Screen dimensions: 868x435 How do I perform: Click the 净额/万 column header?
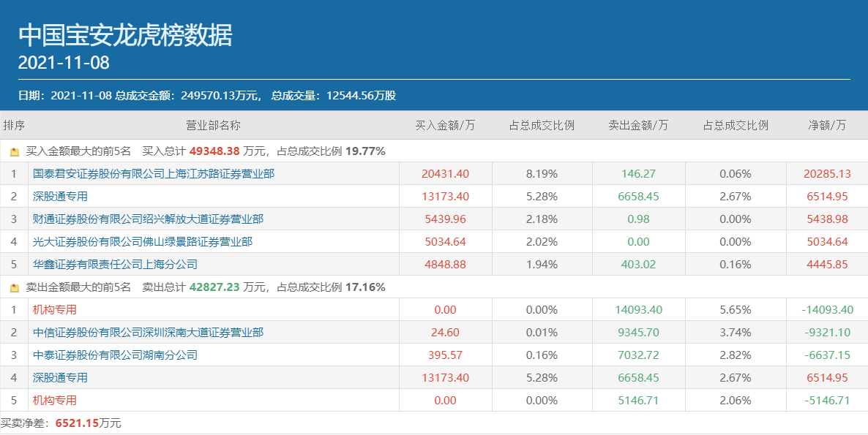[x=826, y=125]
